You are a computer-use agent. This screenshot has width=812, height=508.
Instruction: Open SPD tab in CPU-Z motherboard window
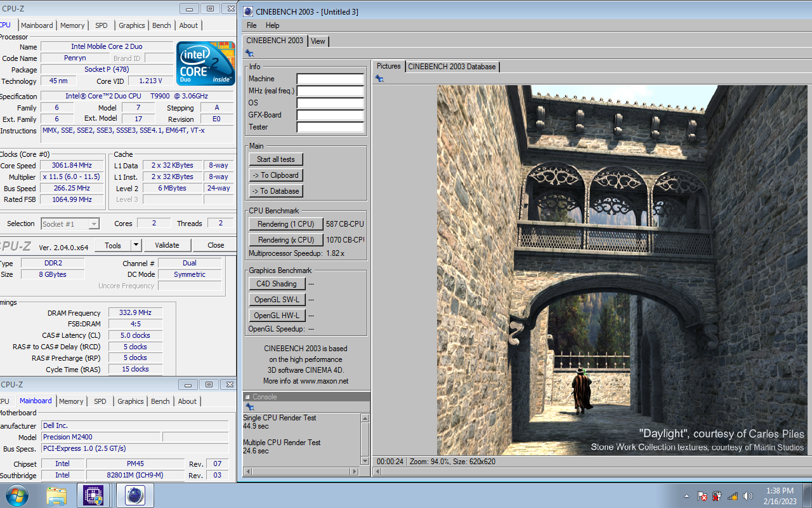[100, 401]
